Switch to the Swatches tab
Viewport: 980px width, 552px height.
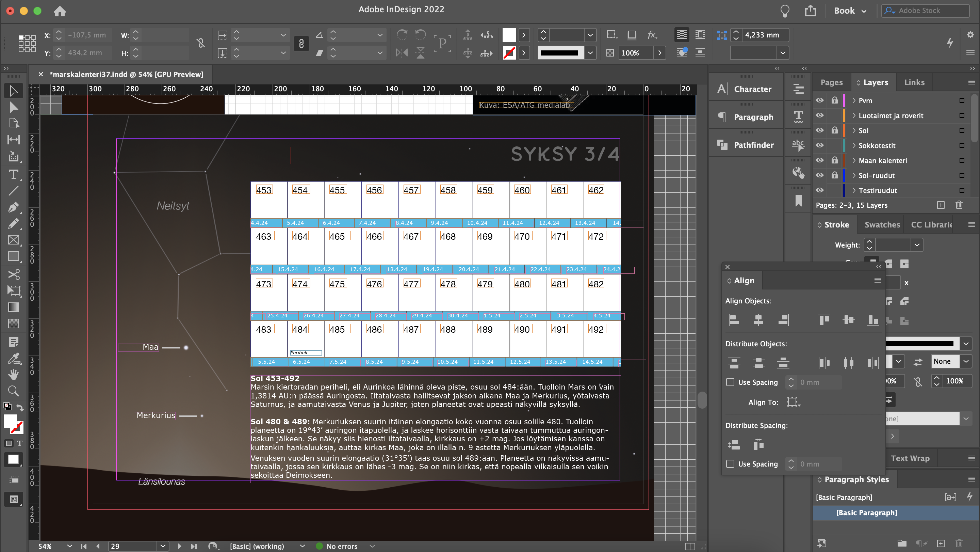[x=882, y=225]
